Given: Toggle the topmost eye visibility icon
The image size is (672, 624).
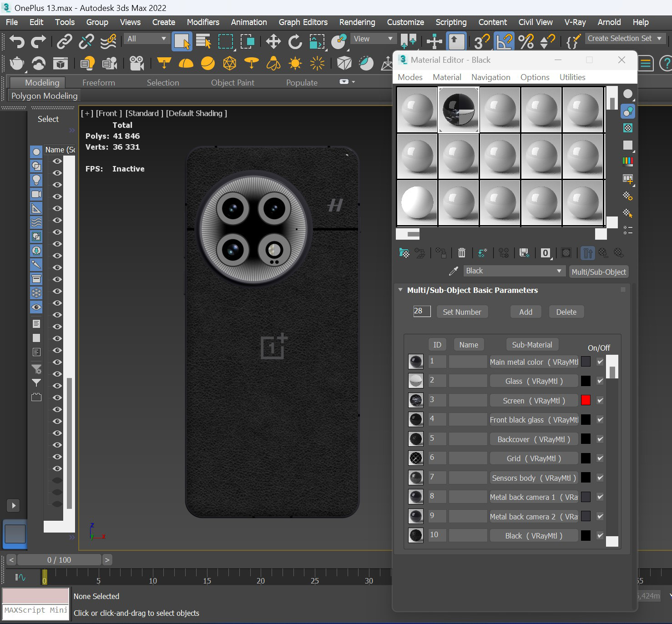Looking at the screenshot, I should click(x=57, y=161).
